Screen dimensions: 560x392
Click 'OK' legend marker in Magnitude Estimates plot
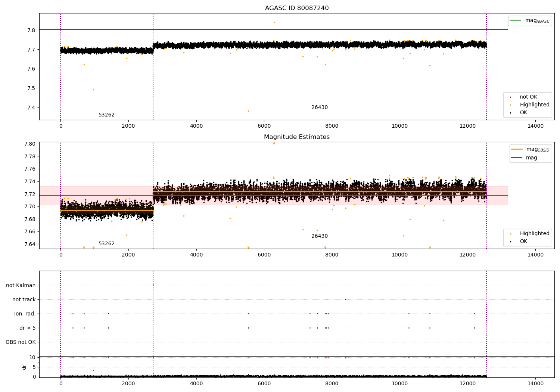click(510, 242)
